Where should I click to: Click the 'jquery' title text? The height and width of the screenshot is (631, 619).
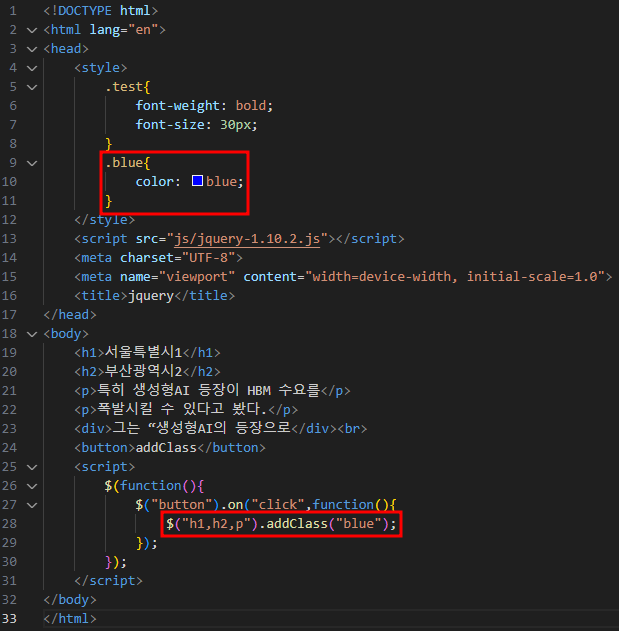click(x=151, y=296)
